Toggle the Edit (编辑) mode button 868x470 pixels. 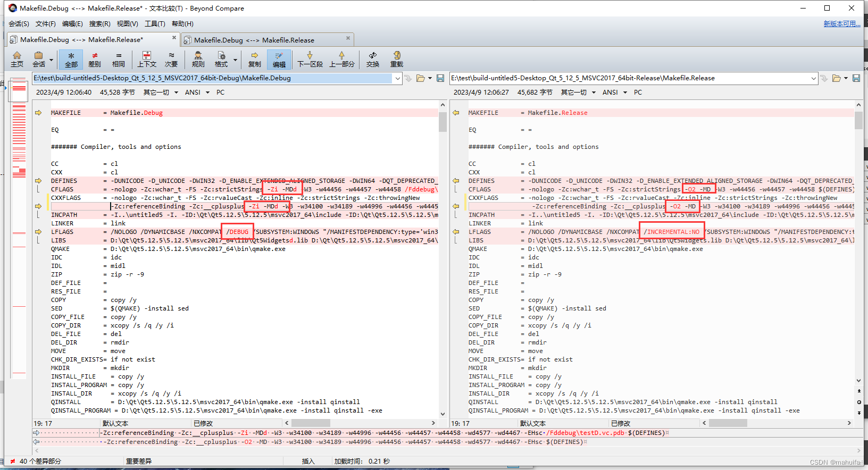(279, 59)
